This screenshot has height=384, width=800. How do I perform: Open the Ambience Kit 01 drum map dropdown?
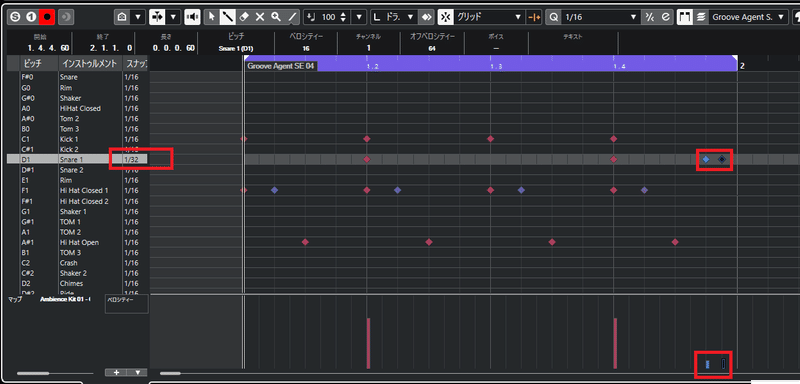pyautogui.click(x=65, y=299)
